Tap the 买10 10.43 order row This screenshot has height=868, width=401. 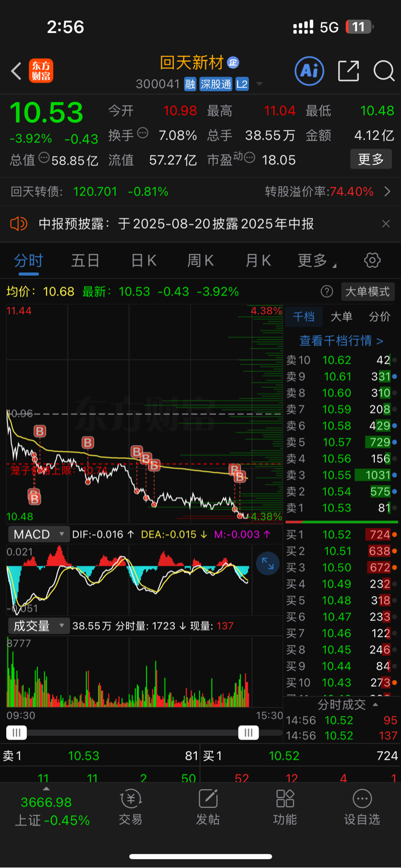(x=341, y=682)
